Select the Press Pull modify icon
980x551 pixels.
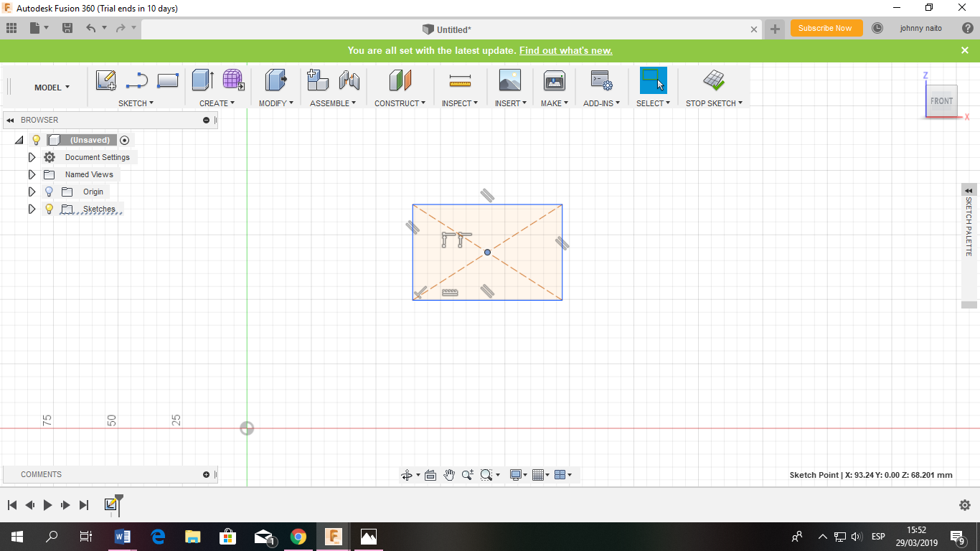coord(275,80)
